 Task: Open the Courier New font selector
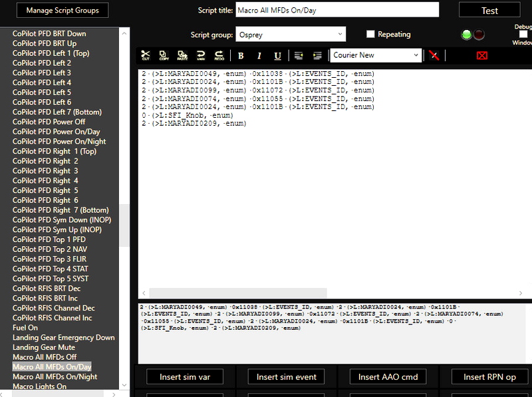click(376, 55)
